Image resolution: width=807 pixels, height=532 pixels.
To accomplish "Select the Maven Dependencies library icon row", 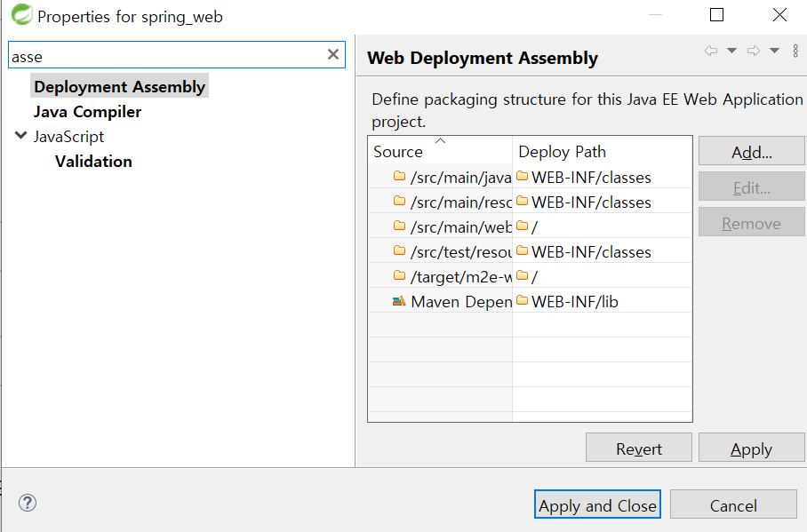I will [530, 301].
